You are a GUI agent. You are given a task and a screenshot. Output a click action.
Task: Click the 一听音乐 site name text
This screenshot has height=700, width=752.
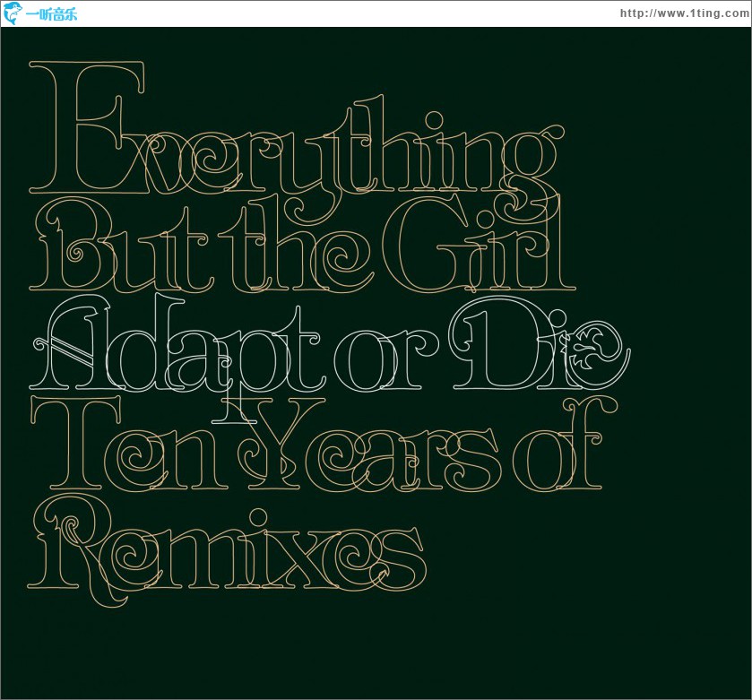point(51,14)
